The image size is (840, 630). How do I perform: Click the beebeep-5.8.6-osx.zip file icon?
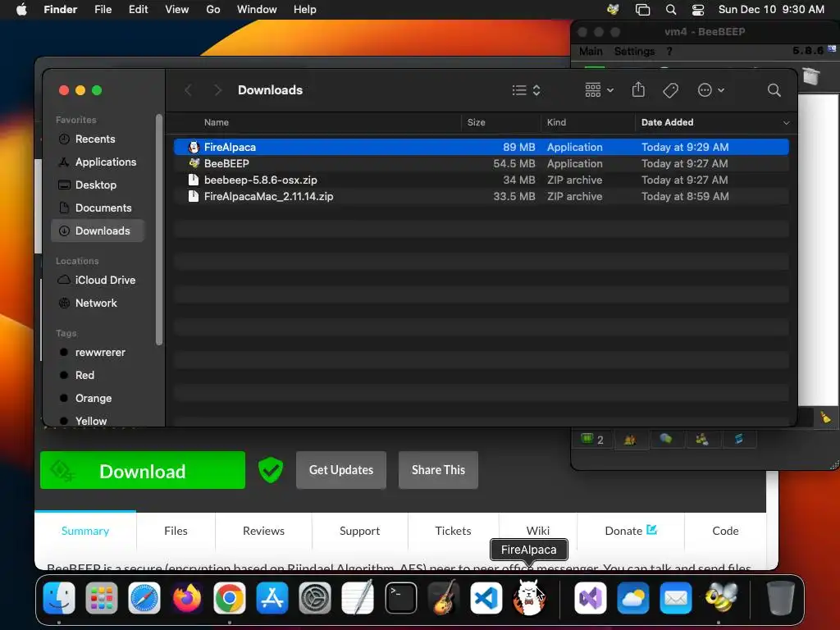click(x=194, y=180)
